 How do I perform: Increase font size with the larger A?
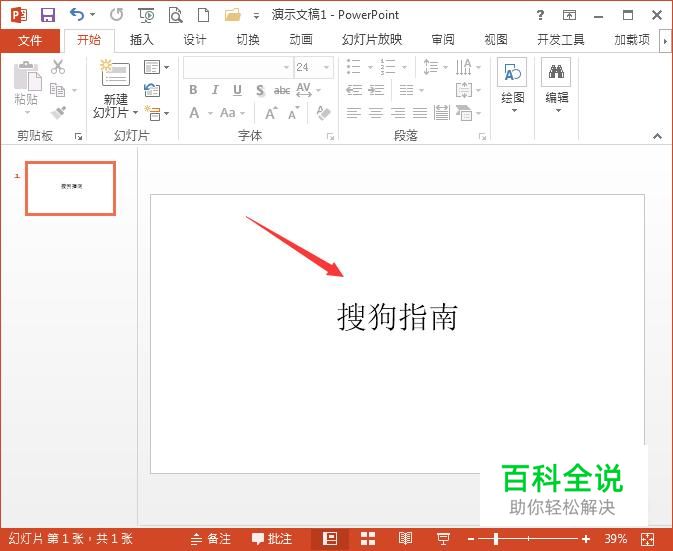click(x=271, y=113)
